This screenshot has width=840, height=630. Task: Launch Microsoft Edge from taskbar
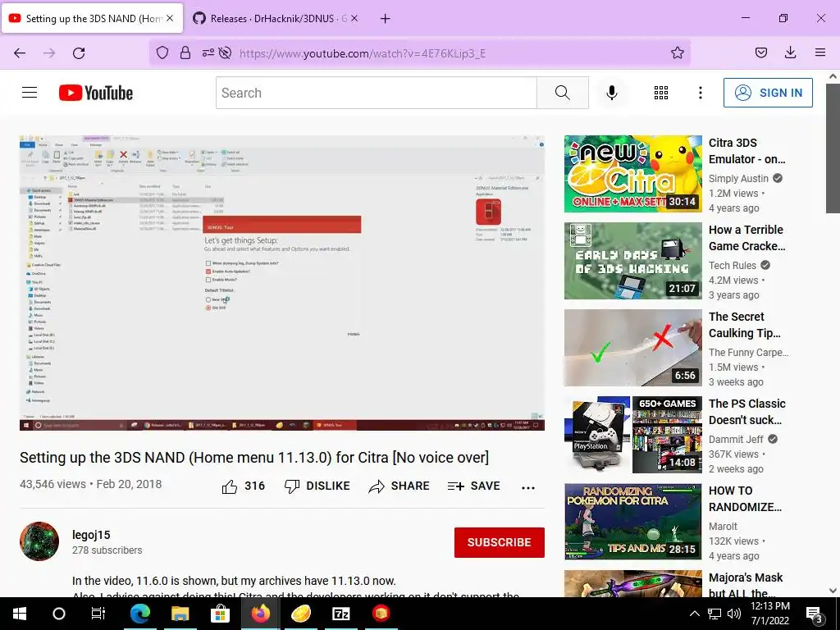(140, 614)
